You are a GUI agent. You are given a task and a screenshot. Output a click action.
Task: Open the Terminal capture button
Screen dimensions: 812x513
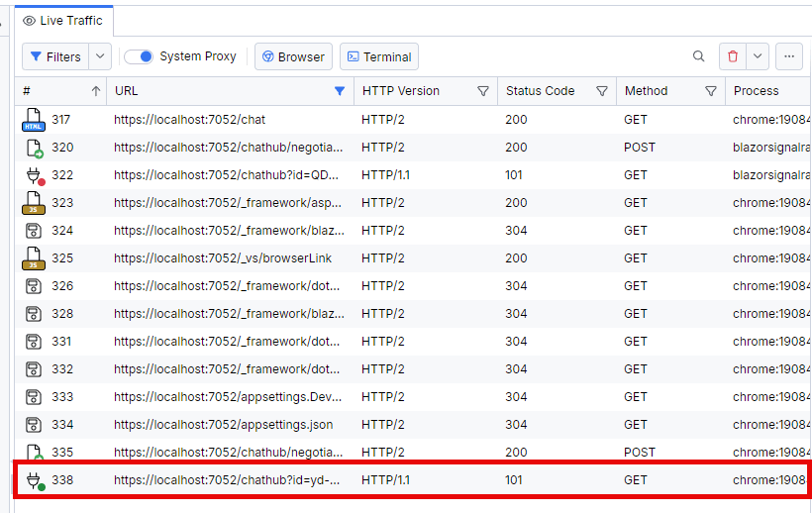tap(379, 56)
